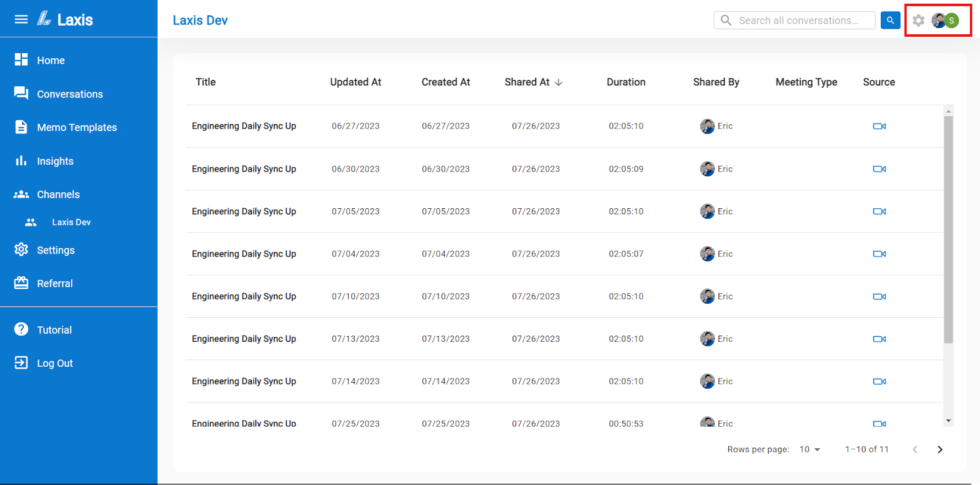Go to next page of results
The height and width of the screenshot is (485, 980).
tap(940, 449)
